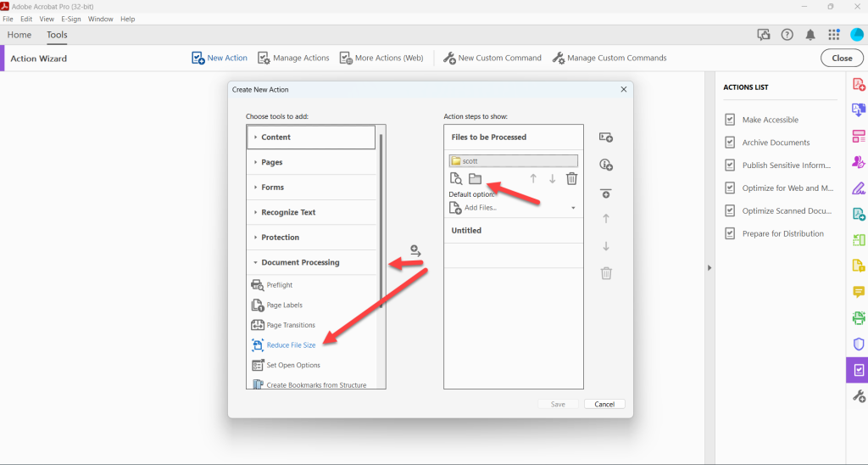Run the Prepare for Distribution action
The image size is (868, 465).
click(x=775, y=233)
